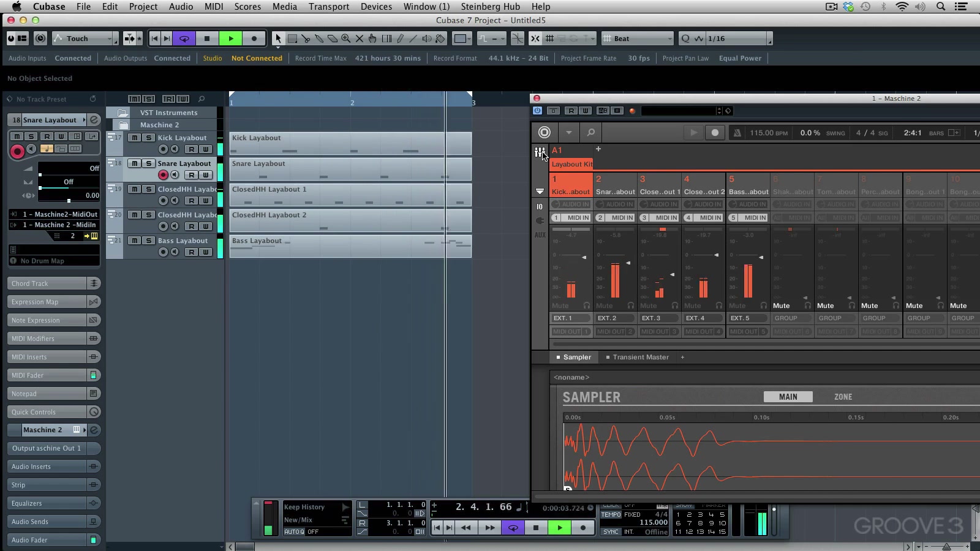Screen dimensions: 980x551
Task: Select the Layabout Kit group label
Action: 571,164
